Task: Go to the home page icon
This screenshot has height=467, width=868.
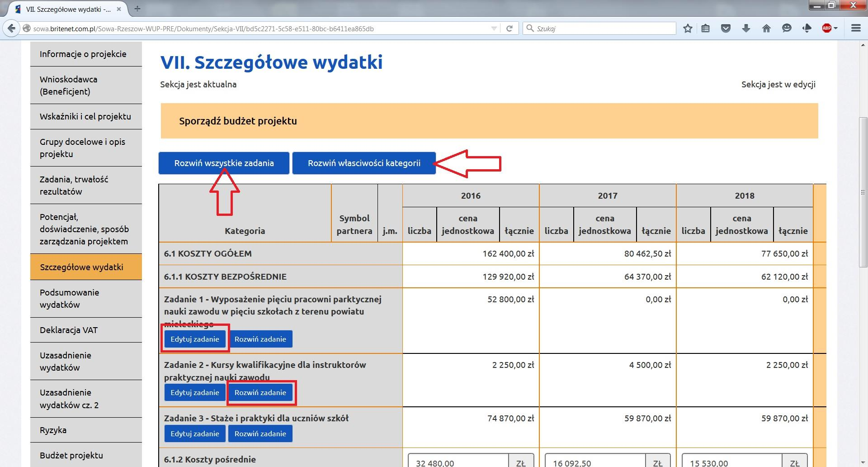Action: 766,29
